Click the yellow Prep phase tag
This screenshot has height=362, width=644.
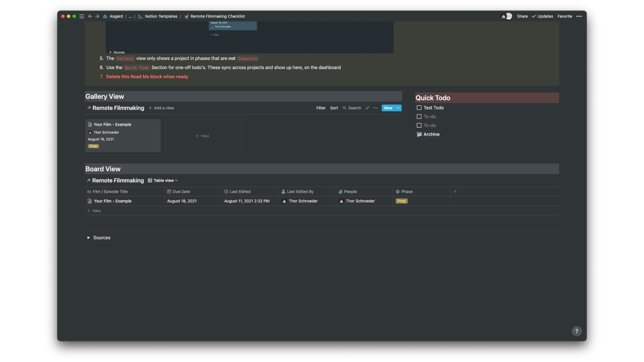401,201
